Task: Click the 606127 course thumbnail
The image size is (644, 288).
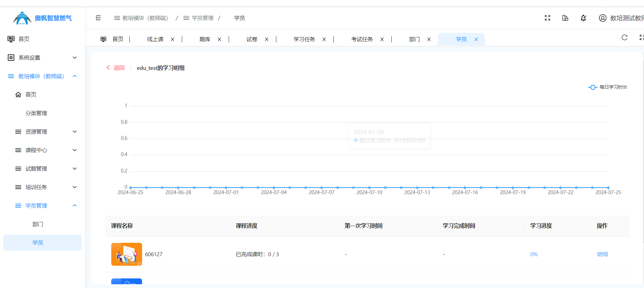Action: 127,254
